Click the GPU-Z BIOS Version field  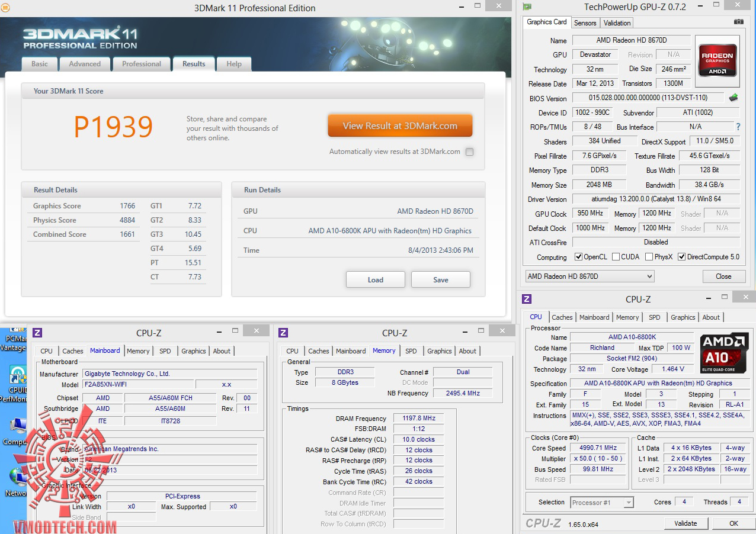[648, 98]
